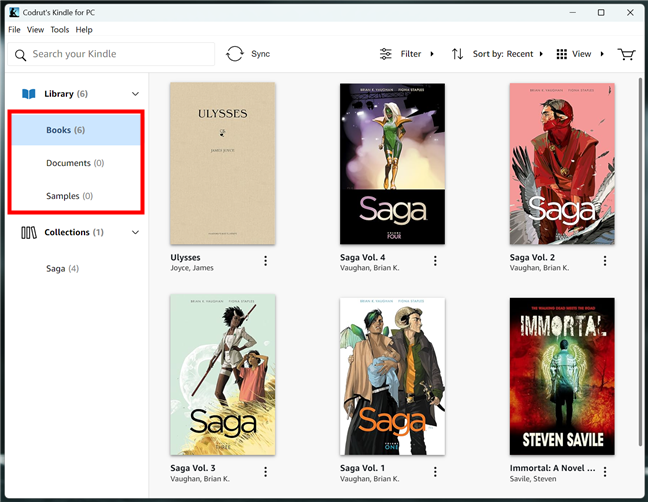Click the Library (6) heading
This screenshot has width=648, height=502.
point(66,94)
